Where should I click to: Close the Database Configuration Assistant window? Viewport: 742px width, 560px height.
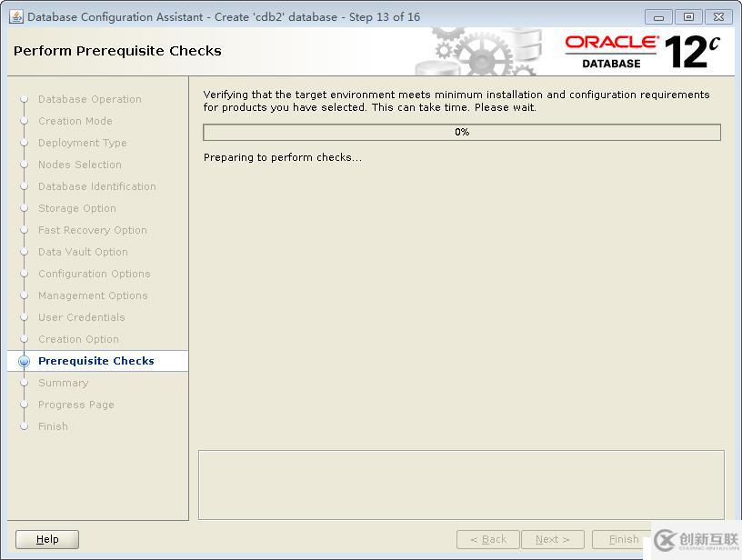point(718,17)
